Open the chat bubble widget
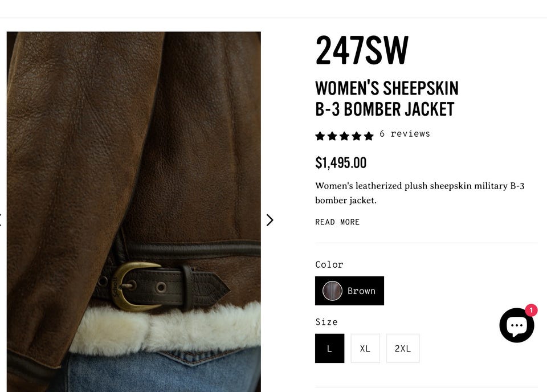 (x=516, y=325)
